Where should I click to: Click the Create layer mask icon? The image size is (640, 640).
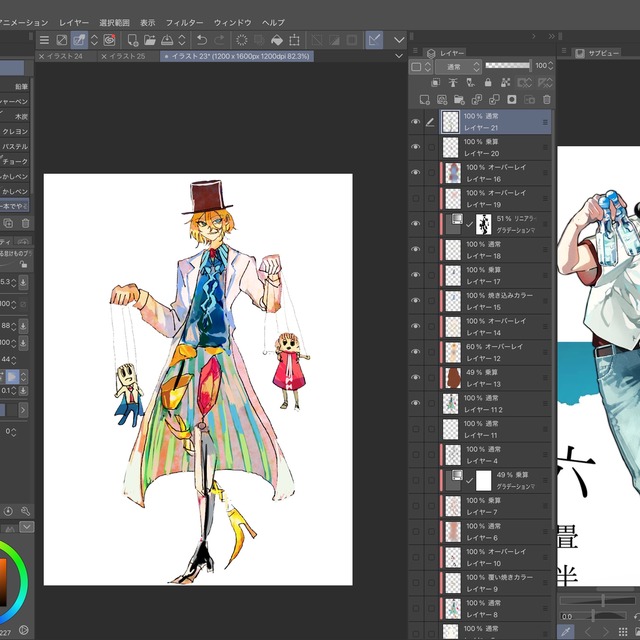512,100
